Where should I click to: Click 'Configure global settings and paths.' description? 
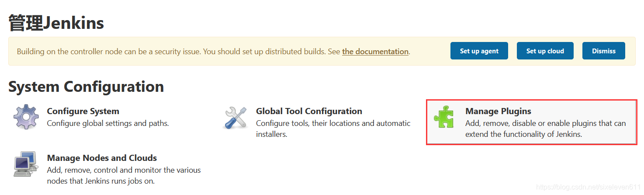tap(108, 123)
